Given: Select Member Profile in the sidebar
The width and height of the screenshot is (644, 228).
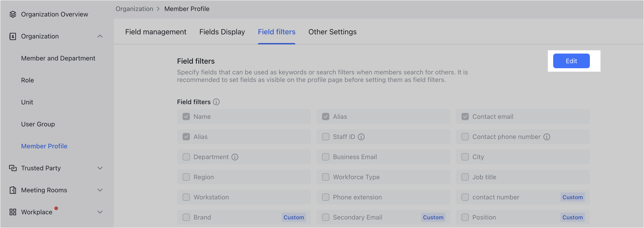Looking at the screenshot, I should coord(44,146).
